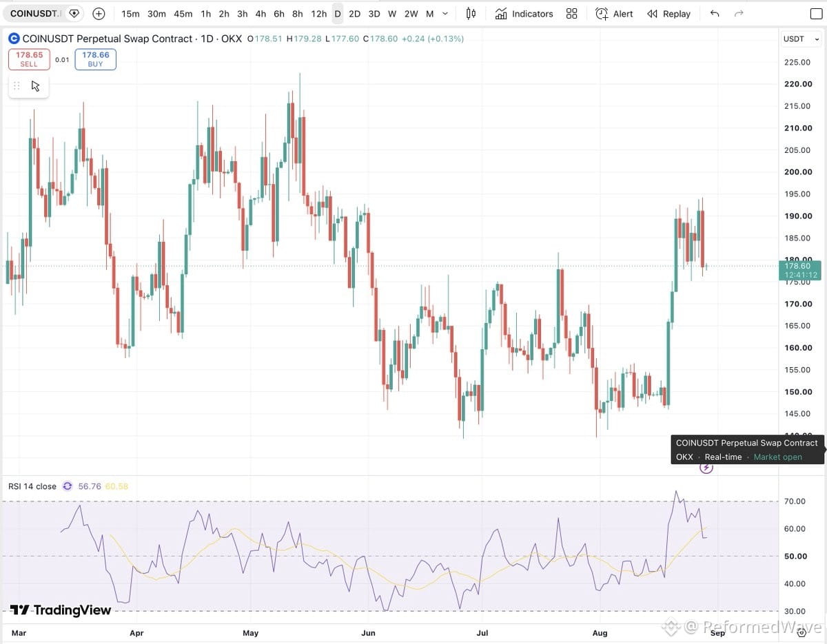Undo the last chart action

coord(715,14)
